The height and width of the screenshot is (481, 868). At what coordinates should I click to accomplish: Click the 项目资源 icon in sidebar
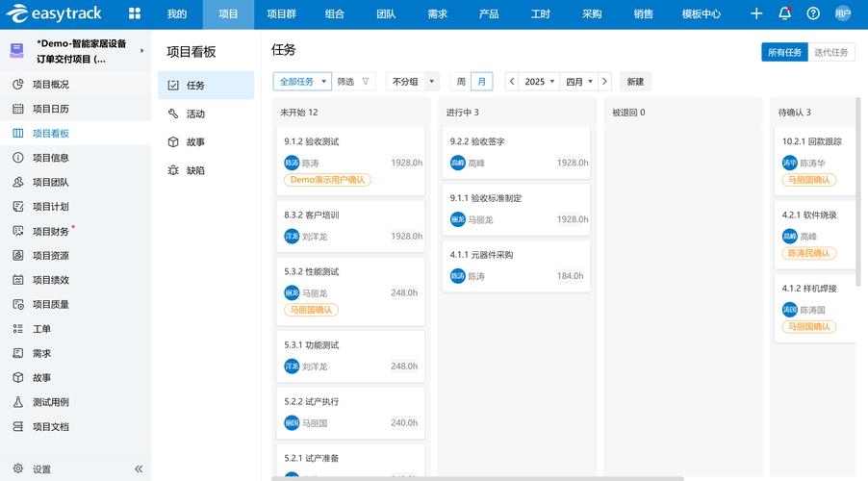tap(18, 255)
